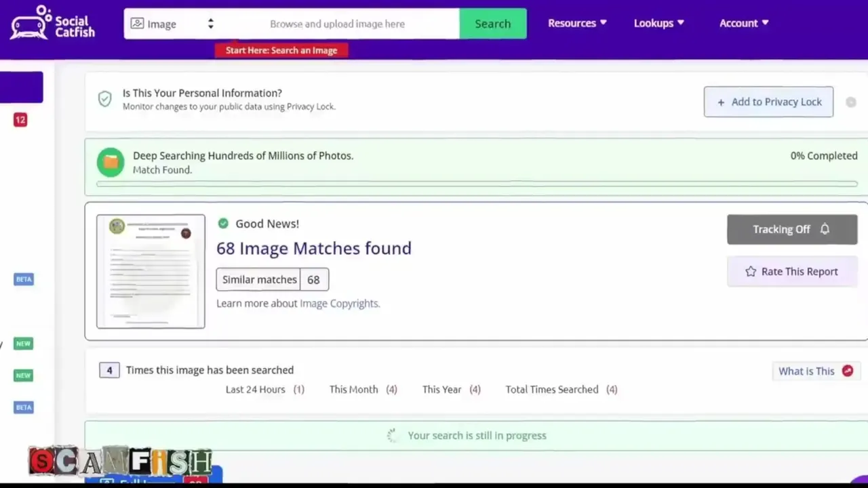
Task: Click the Start Here: Search an Image banner
Action: [x=281, y=50]
